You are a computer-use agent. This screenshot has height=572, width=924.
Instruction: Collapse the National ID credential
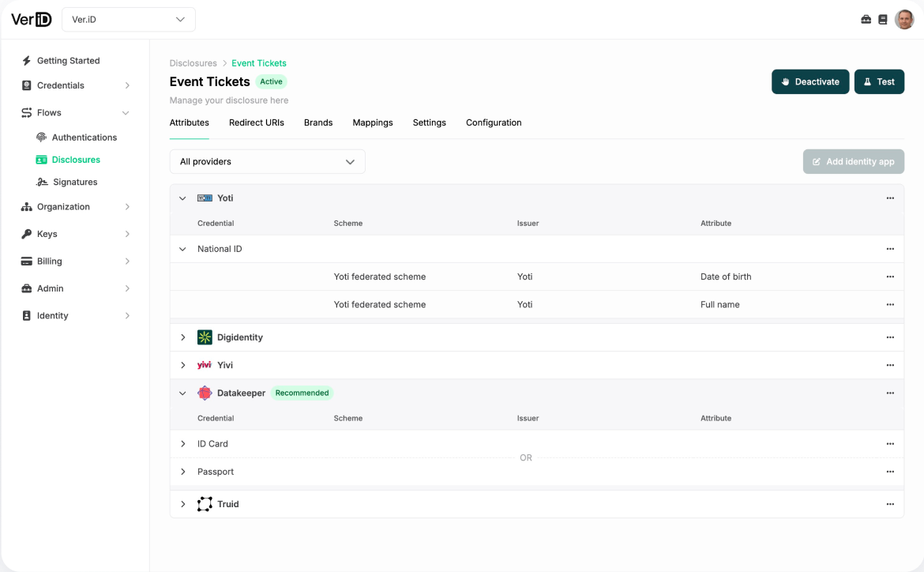click(x=182, y=249)
